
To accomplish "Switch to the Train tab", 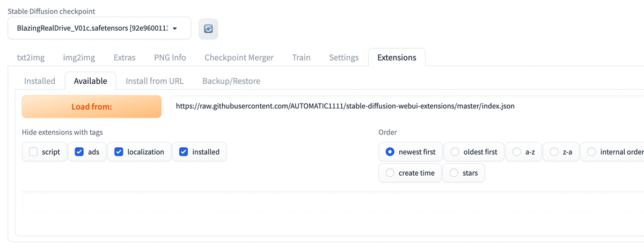I will click(301, 57).
